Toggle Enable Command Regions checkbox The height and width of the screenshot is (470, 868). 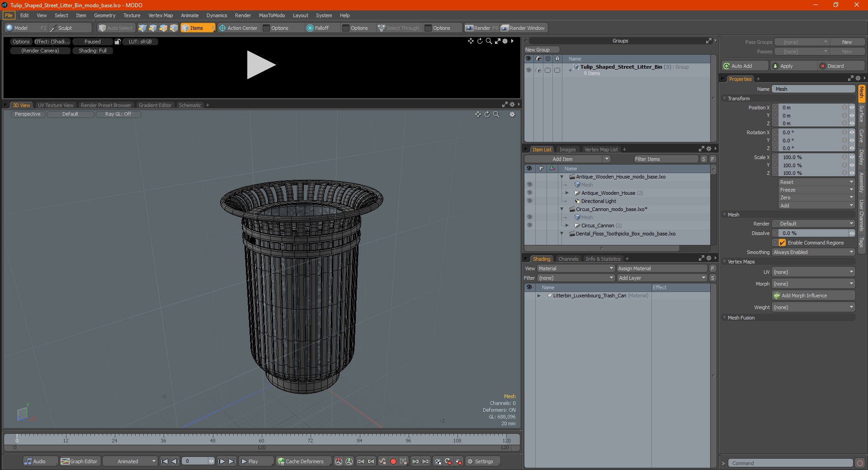click(782, 243)
